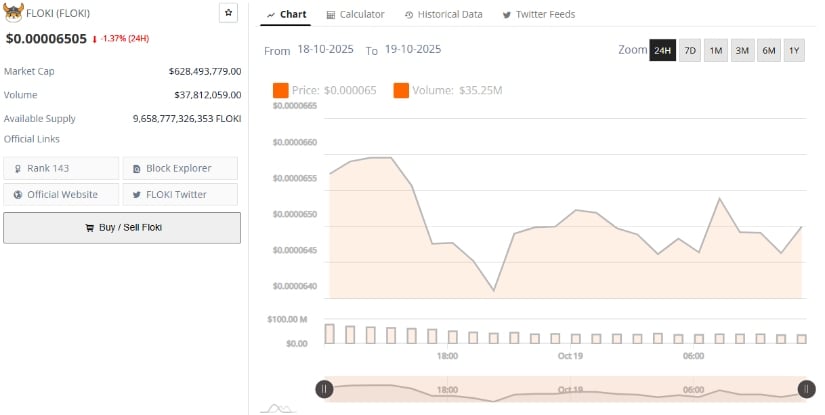Toggle the Volume series legend swatch

tap(401, 91)
